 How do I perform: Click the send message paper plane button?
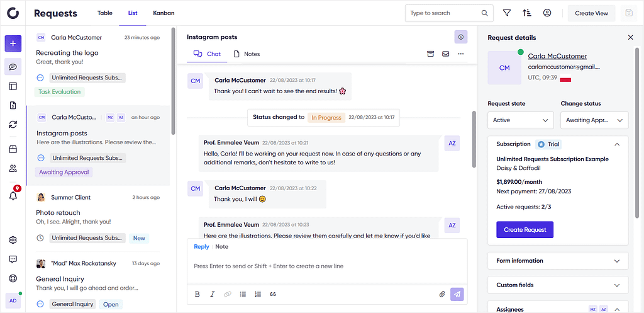457,294
